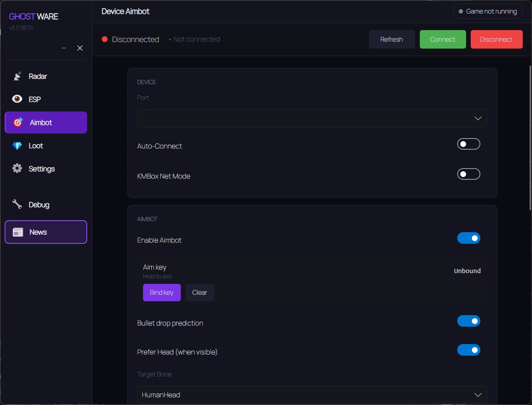Click the Refresh button
This screenshot has width=532, height=405.
pos(392,39)
